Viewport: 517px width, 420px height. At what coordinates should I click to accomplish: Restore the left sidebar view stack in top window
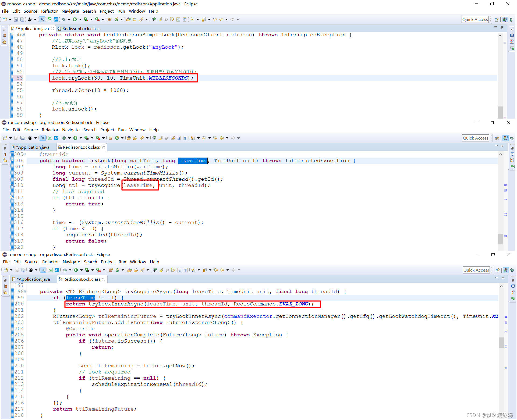(x=4, y=30)
